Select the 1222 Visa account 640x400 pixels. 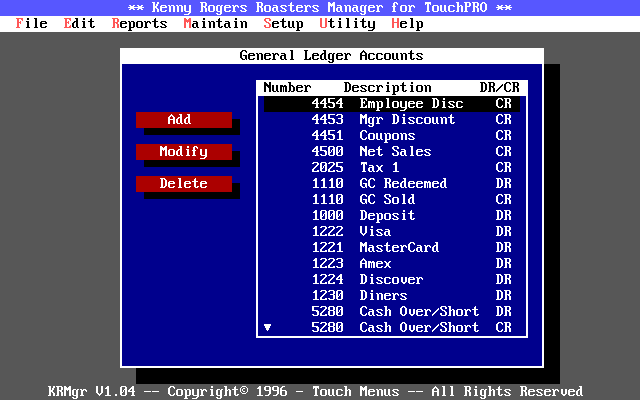click(x=392, y=231)
